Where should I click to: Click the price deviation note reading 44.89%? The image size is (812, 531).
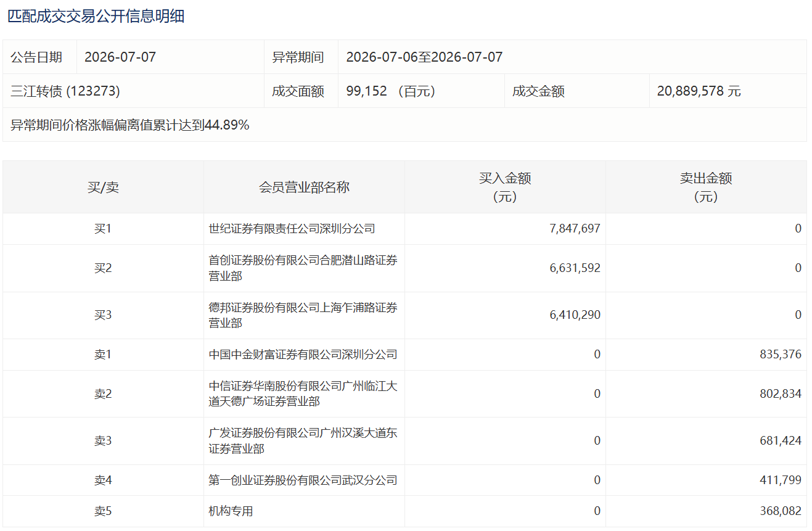(130, 125)
